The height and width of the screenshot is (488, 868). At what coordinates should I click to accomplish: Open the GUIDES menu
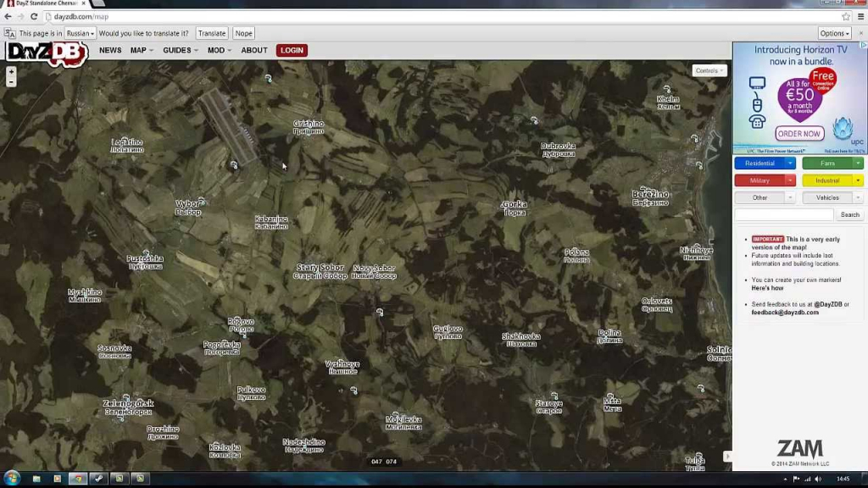(x=180, y=51)
